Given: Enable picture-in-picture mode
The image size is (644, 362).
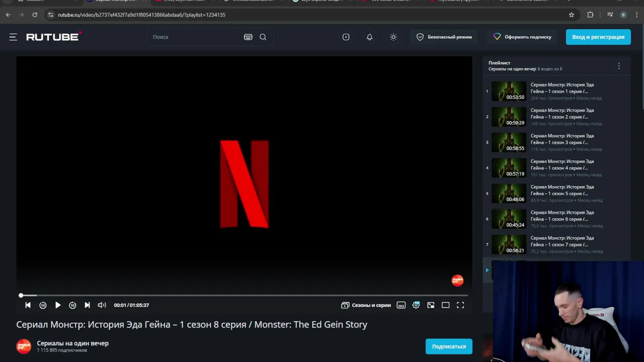Looking at the screenshot, I should [x=431, y=305].
